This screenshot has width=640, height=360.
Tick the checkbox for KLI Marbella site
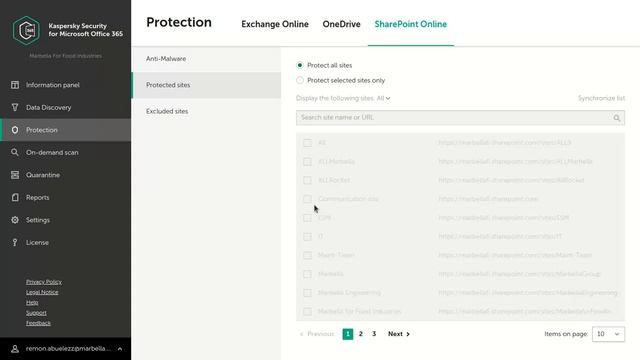click(307, 162)
